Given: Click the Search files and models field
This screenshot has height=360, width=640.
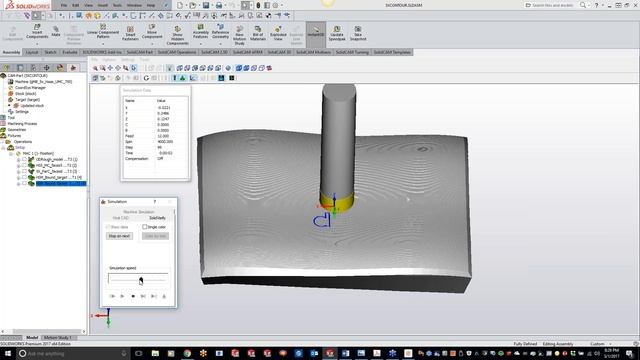Looking at the screenshot, I should pyautogui.click(x=552, y=5).
